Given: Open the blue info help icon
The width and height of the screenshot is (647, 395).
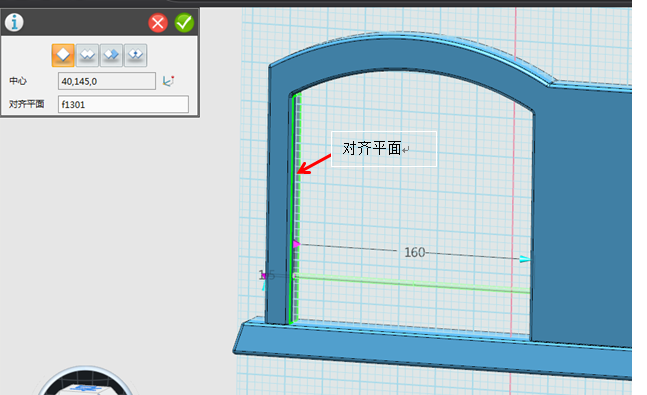Looking at the screenshot, I should click(x=14, y=22).
